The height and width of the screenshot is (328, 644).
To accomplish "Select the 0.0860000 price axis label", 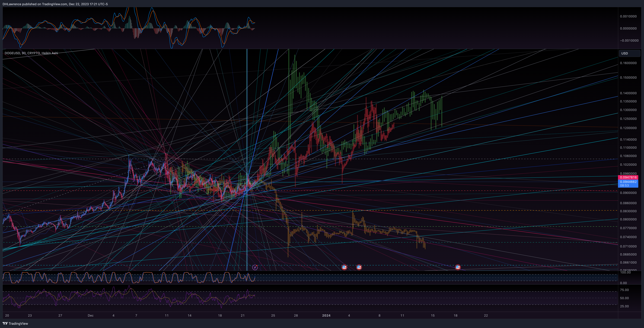I will (x=628, y=203).
